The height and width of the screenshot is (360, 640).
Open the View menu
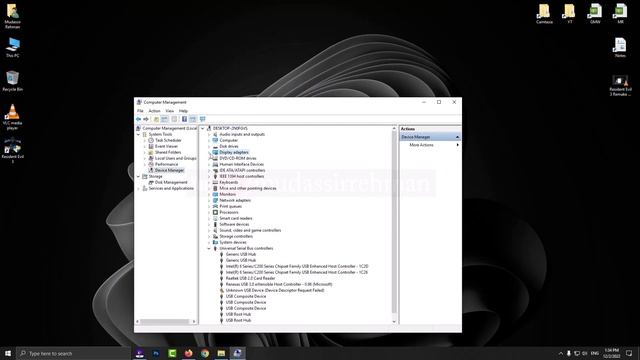[169, 111]
